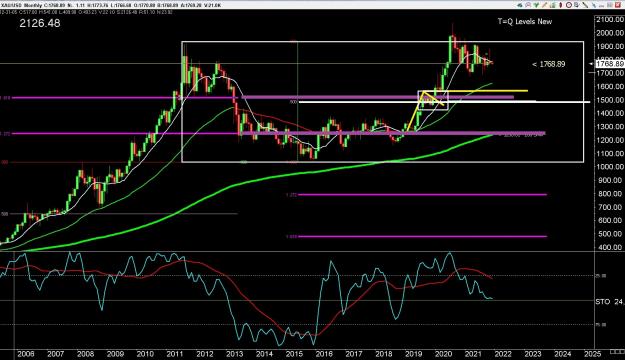This screenshot has height=360, width=625.
Task: Open the magnifier zoom tool
Action: tap(528, 5)
